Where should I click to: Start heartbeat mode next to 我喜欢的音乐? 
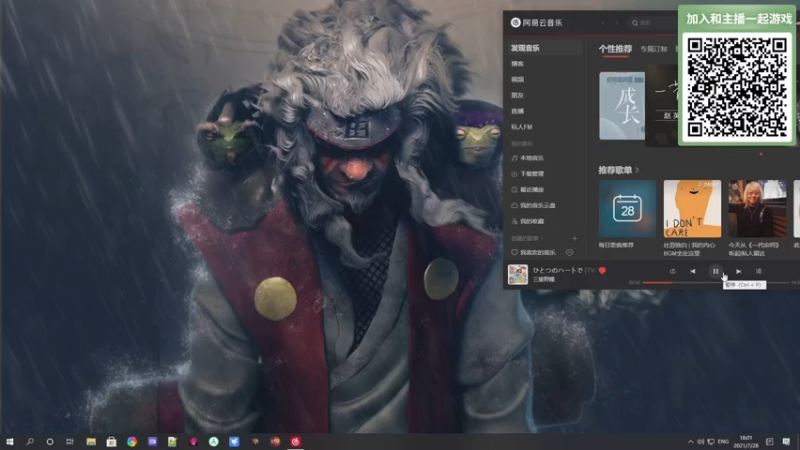tap(569, 253)
